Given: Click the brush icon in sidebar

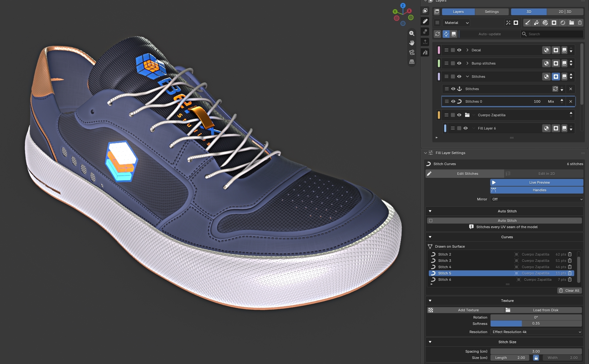Looking at the screenshot, I should (x=425, y=21).
